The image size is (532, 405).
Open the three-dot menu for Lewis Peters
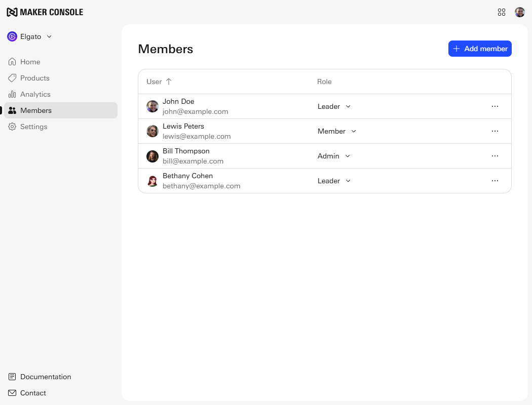tap(495, 131)
